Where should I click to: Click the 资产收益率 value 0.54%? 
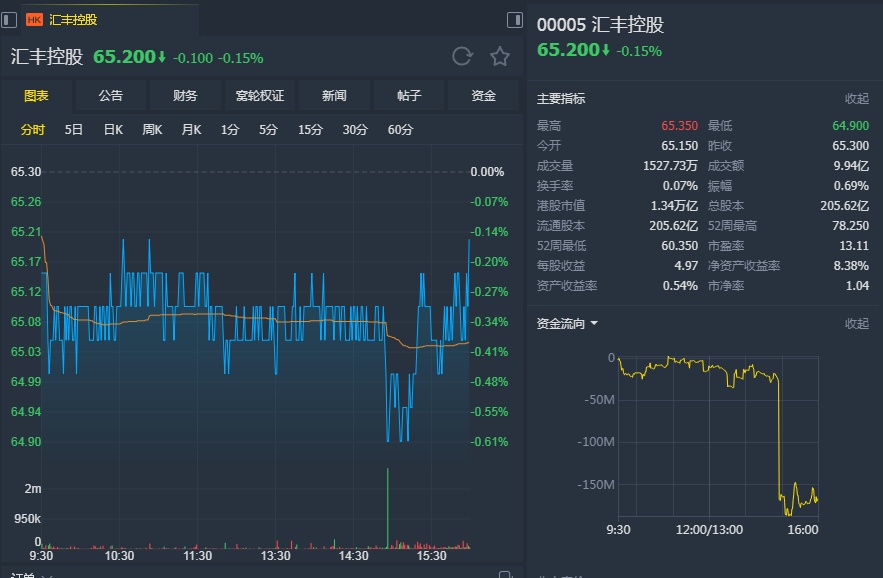[x=680, y=286]
